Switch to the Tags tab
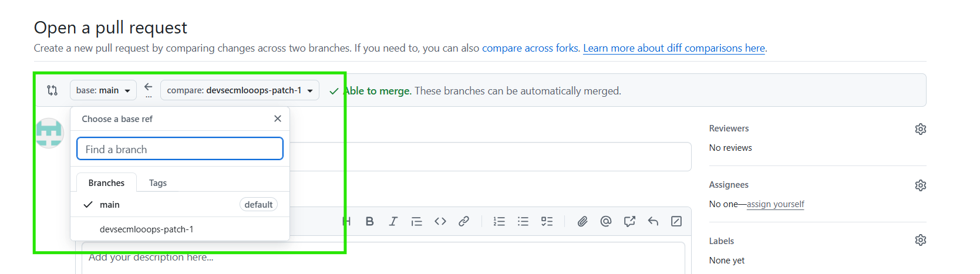 click(x=157, y=183)
